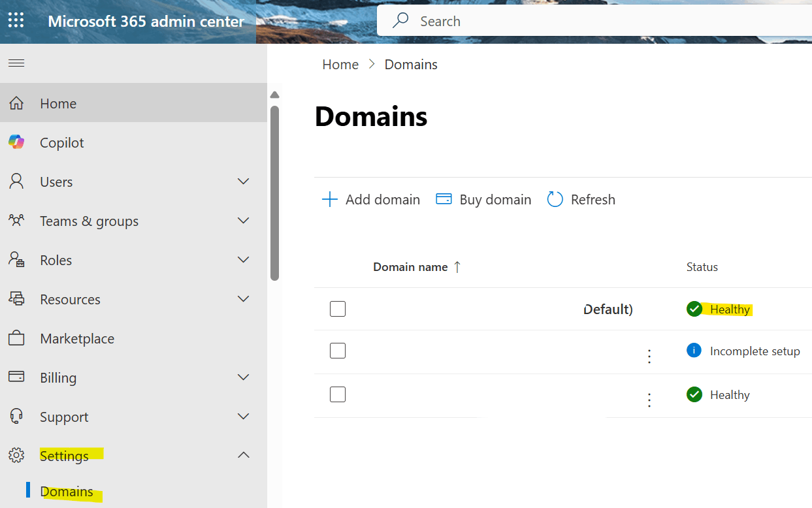Click the sort arrow beside Domain name

coord(457,266)
